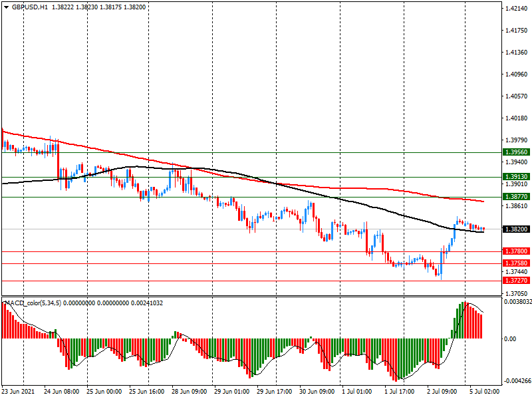
Task: Click the -0.004266 MACD scale value
Action: coord(516,381)
